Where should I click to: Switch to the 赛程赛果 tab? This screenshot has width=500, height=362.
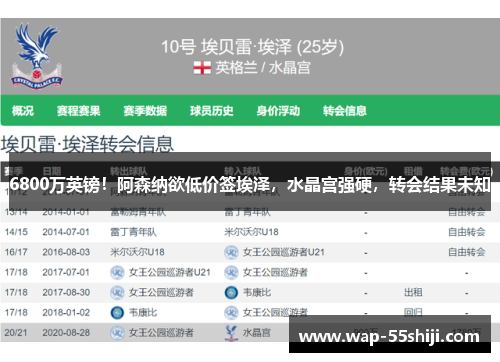[x=79, y=111]
